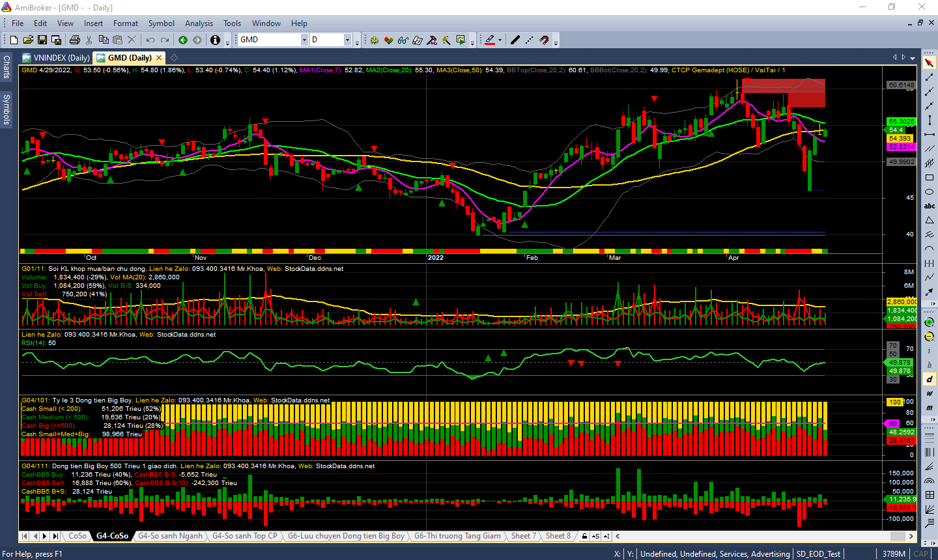Open the chart tabs list dropdown arrow
This screenshot has height=560, width=938.
pyautogui.click(x=913, y=57)
